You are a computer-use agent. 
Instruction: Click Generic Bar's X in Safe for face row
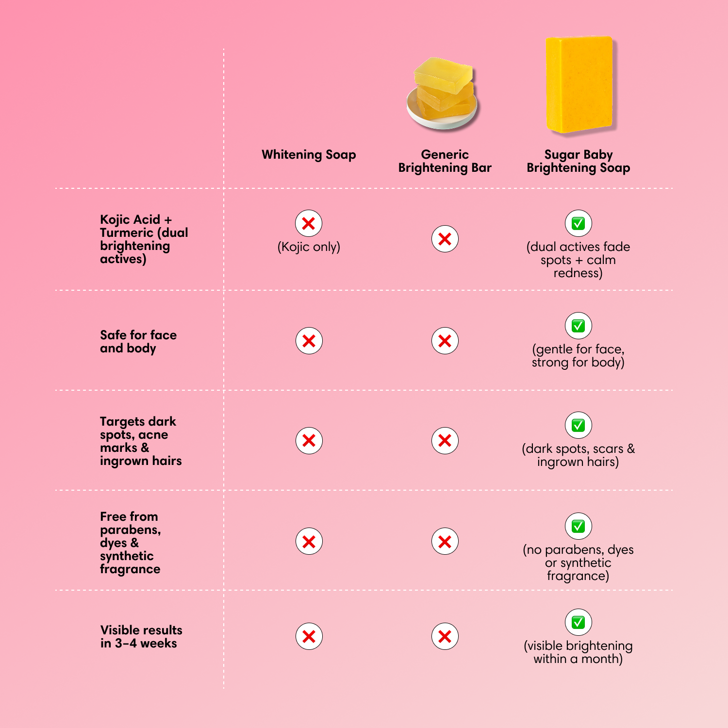[445, 341]
